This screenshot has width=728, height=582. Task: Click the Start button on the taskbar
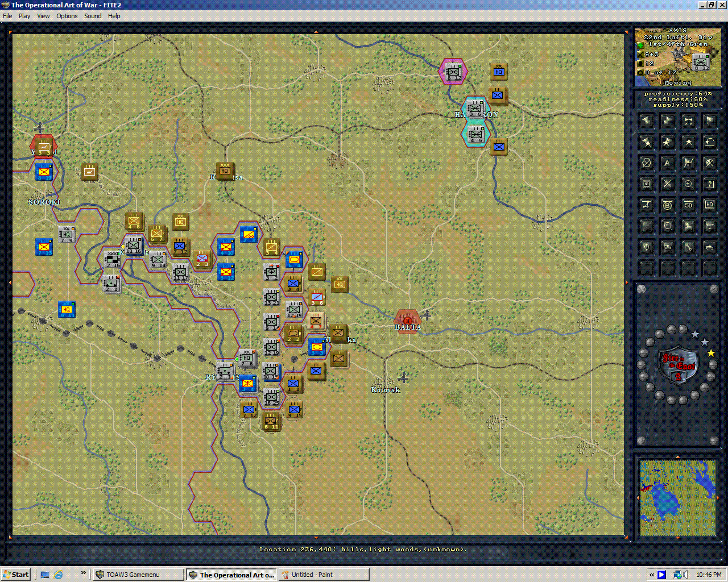(16, 575)
